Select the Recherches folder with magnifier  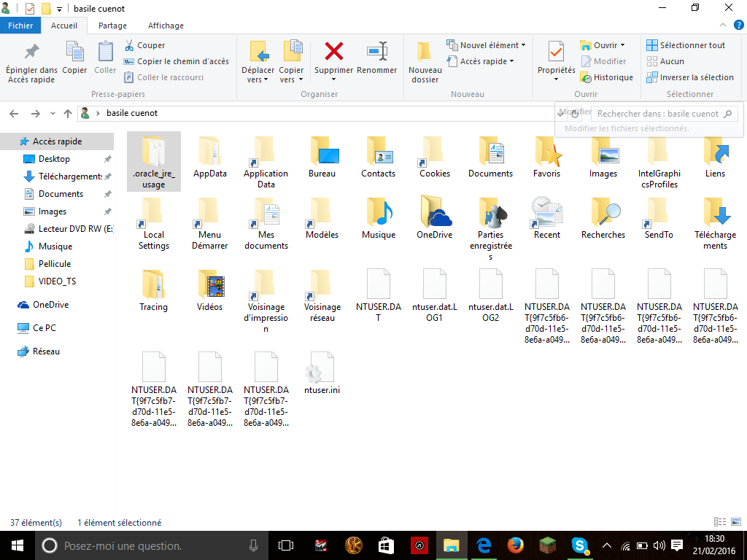pos(603,219)
